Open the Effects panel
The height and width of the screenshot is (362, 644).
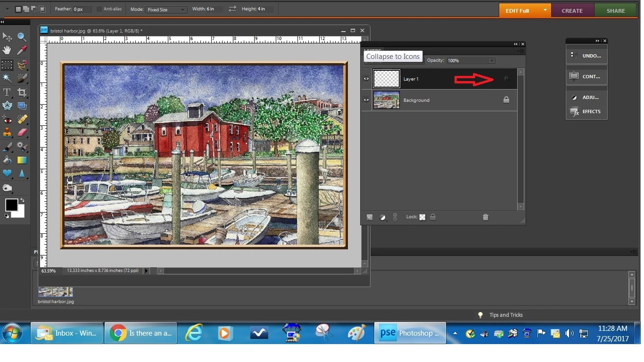tap(586, 112)
